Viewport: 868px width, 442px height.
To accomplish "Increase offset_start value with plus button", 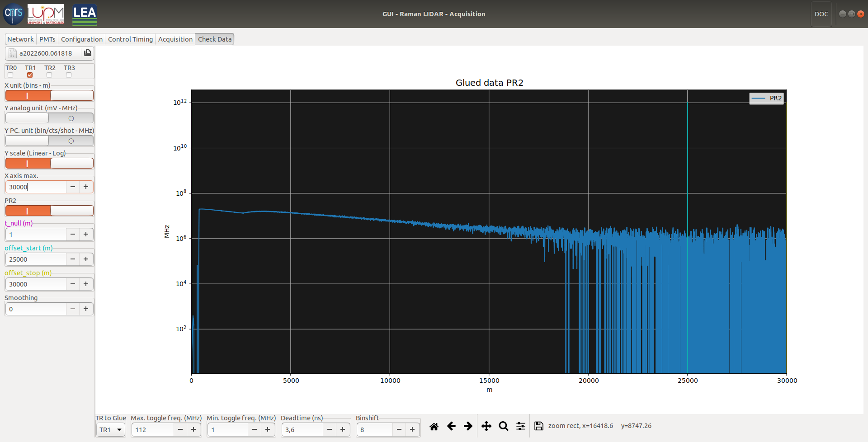I will coord(86,259).
